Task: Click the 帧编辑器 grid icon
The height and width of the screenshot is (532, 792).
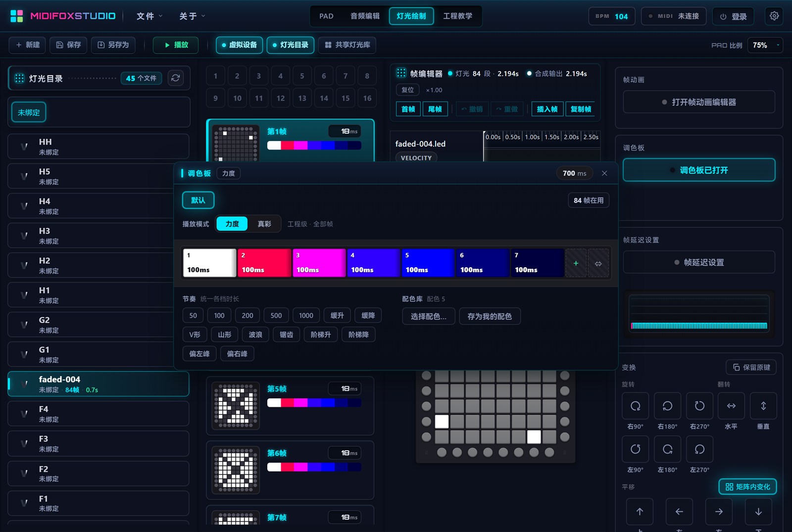Action: [x=401, y=73]
